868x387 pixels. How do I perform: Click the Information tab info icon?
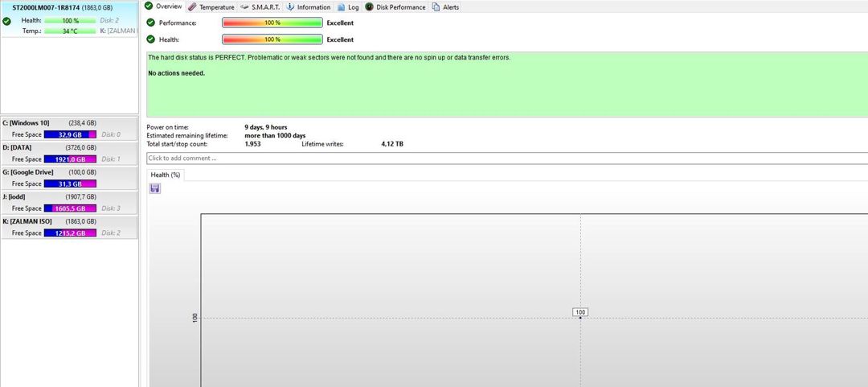(x=290, y=6)
